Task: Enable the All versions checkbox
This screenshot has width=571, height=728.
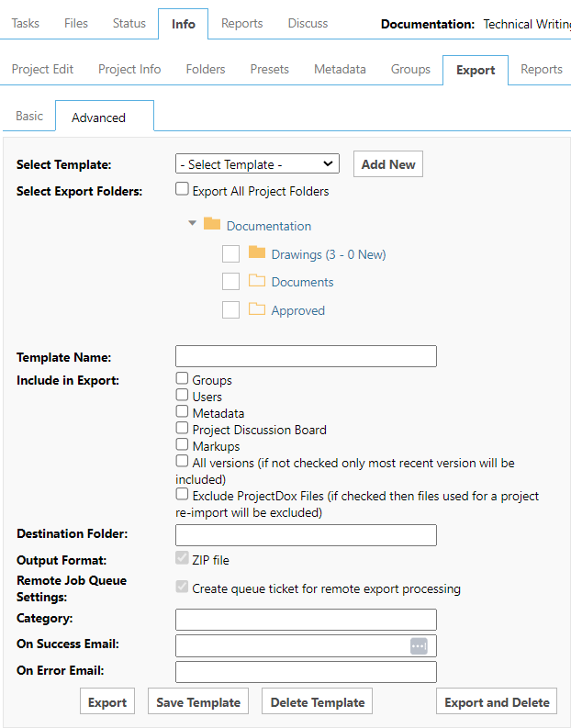Action: click(183, 462)
